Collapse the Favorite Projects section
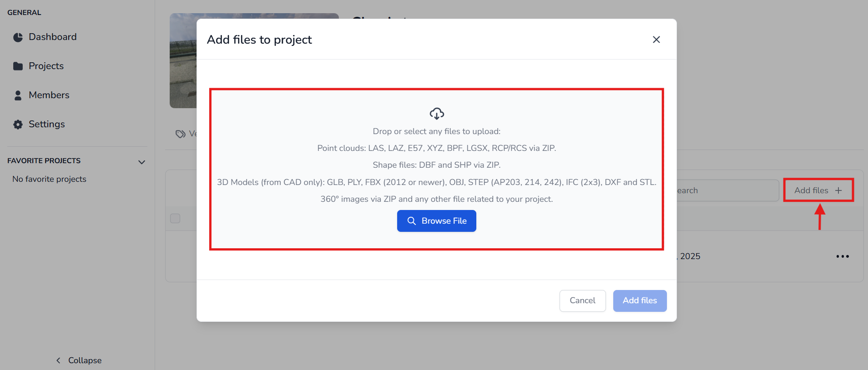 point(141,162)
